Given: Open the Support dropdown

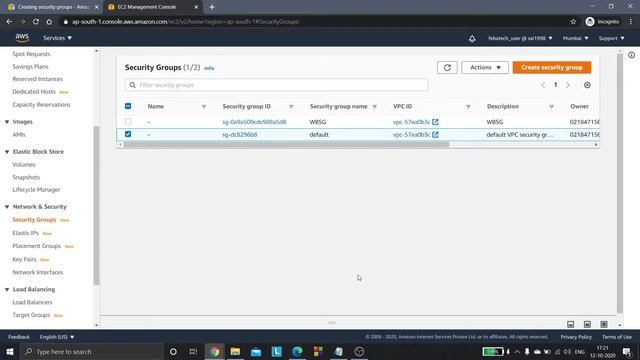Looking at the screenshot, I should tap(611, 38).
